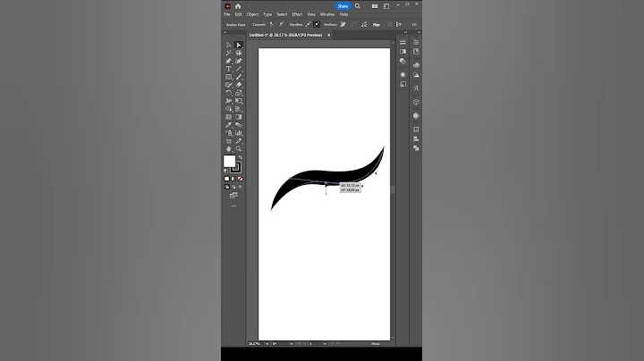Screen dimensions: 644x361
Task: Select the Slice tool
Action: click(239, 141)
